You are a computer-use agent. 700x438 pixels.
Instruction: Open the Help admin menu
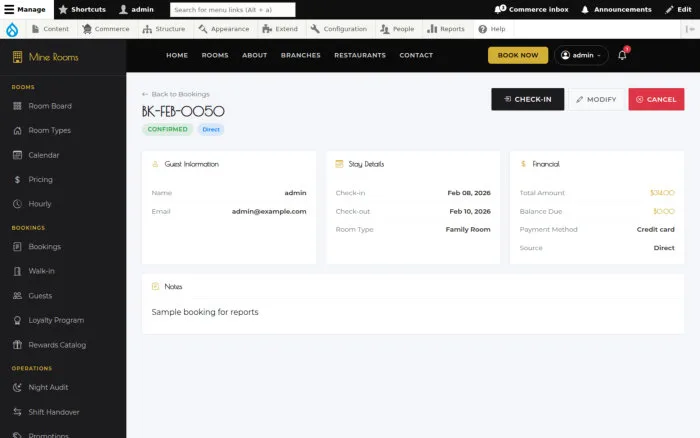pyautogui.click(x=492, y=29)
